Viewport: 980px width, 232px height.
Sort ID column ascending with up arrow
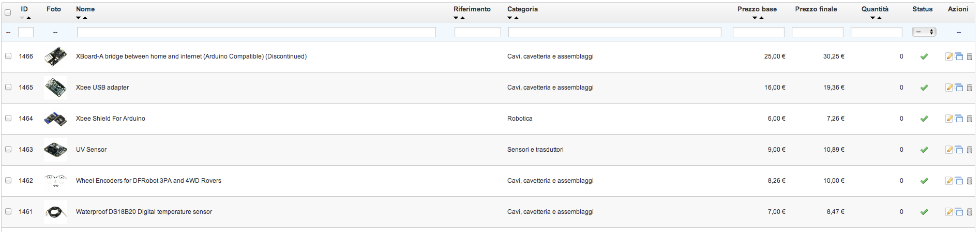coord(29,18)
